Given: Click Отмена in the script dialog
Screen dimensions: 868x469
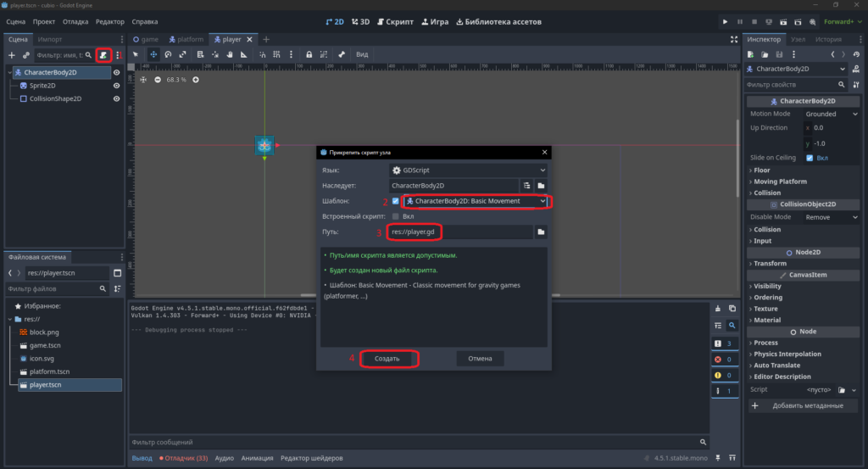Looking at the screenshot, I should pos(480,359).
